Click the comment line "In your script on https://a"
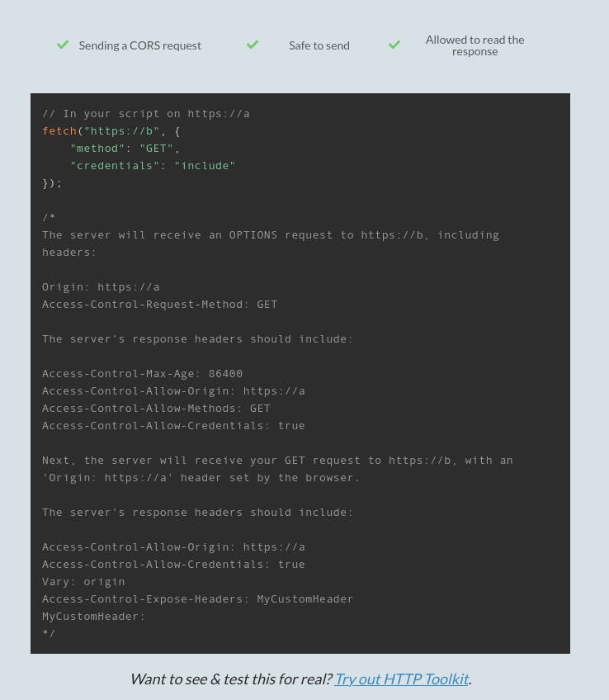This screenshot has width=609, height=700. point(146,114)
